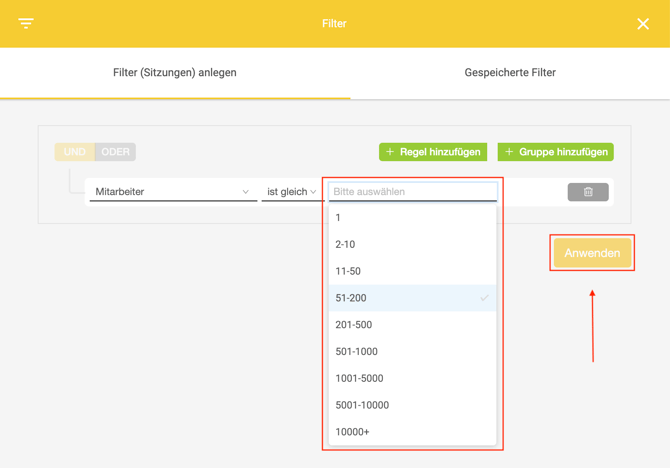Viewport: 670px width, 468px height.
Task: Expand the Mitarbeiter field dropdown
Action: (172, 192)
